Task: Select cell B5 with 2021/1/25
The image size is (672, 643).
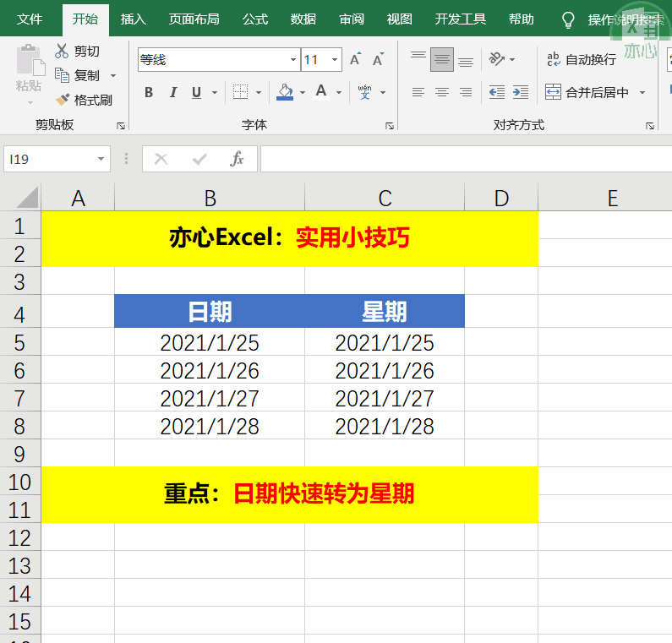Action: (210, 342)
